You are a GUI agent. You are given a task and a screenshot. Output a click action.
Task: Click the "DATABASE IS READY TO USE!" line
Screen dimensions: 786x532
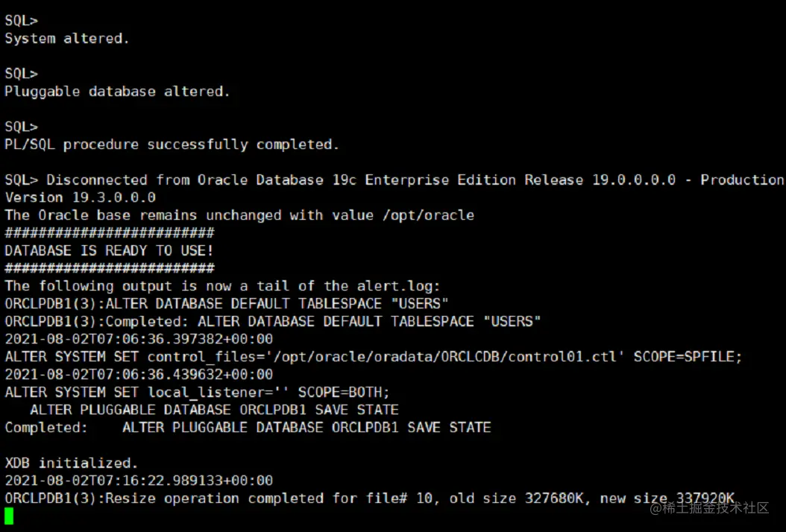point(109,251)
